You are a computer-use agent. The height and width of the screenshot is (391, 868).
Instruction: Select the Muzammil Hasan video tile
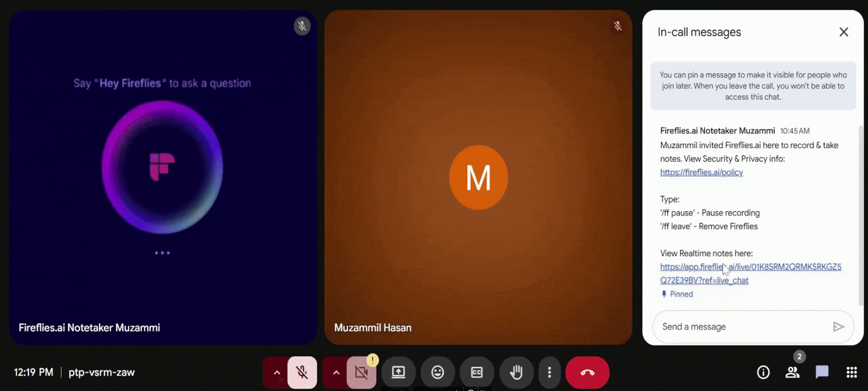coord(478,178)
